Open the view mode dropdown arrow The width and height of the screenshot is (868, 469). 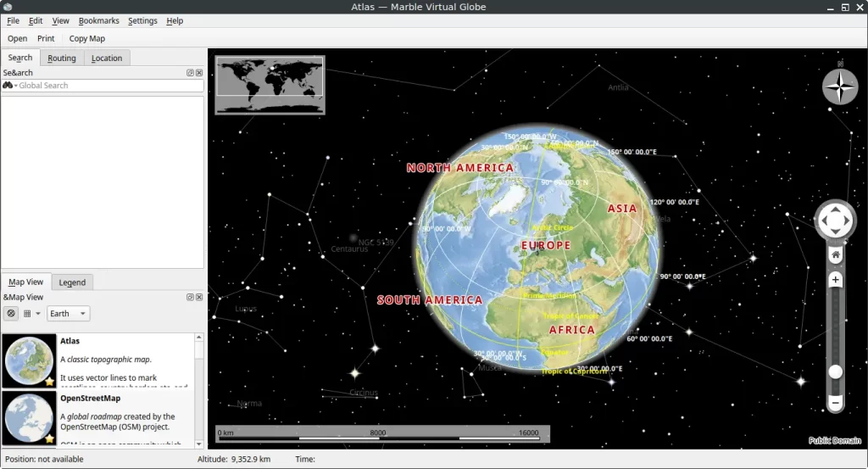coord(38,314)
